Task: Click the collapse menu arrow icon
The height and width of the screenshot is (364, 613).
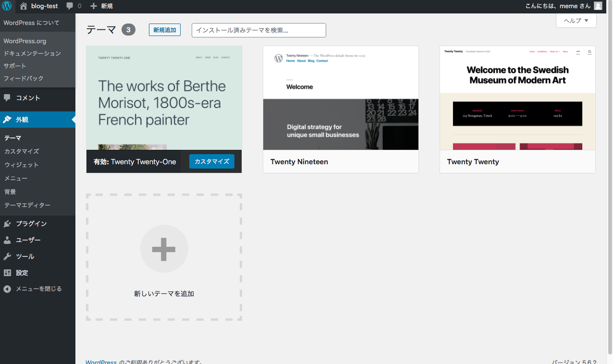Action: click(7, 289)
